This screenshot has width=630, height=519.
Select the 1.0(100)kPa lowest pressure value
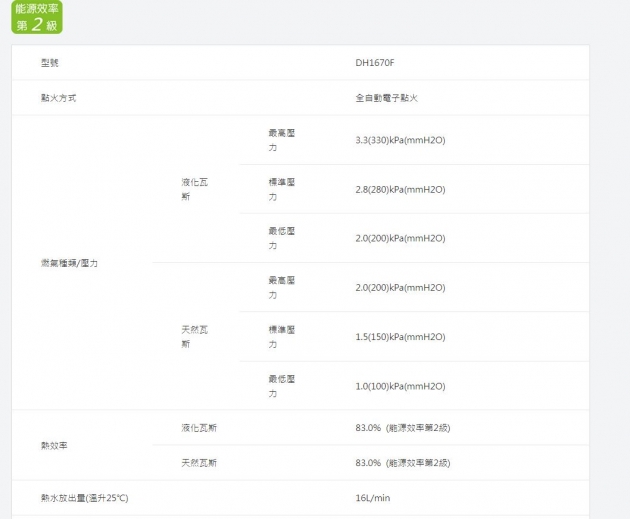[400, 386]
